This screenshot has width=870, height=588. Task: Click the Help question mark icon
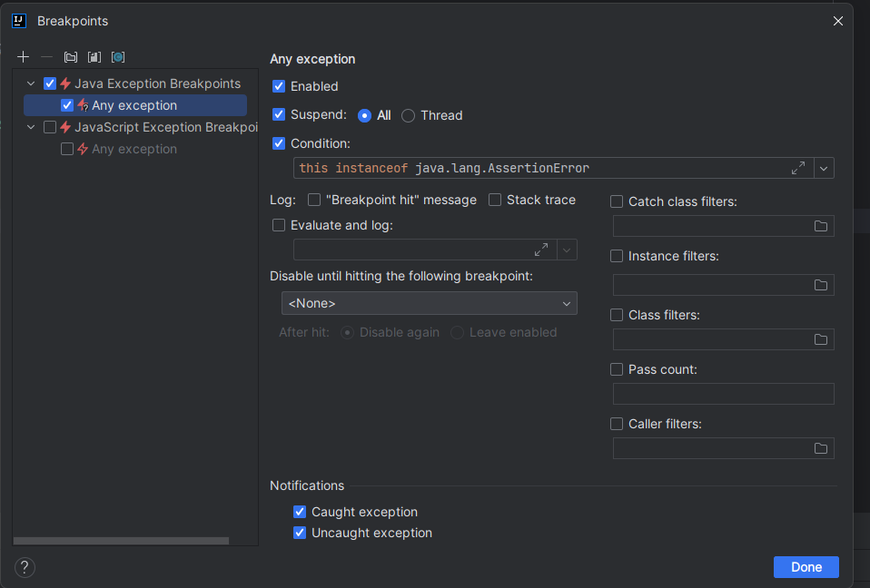25,568
